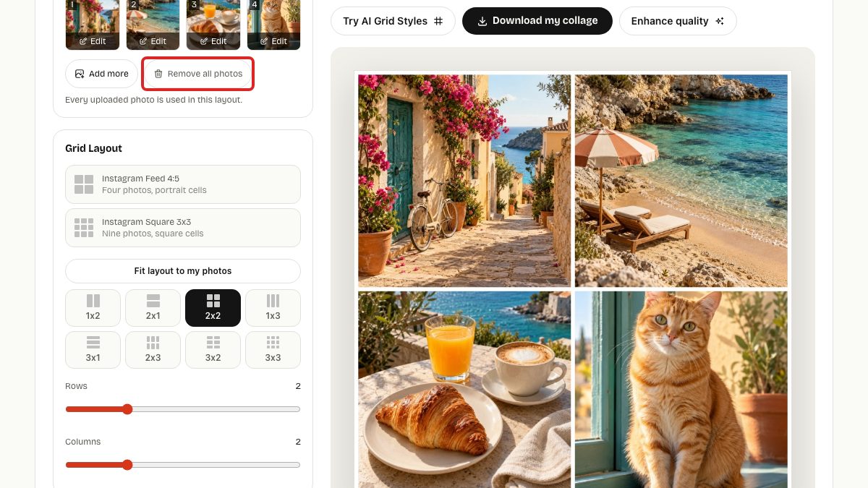Open Try AI Grid Styles
868x488 pixels.
pyautogui.click(x=393, y=21)
